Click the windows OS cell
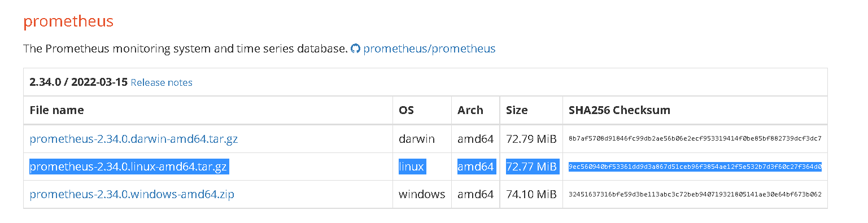 (422, 194)
